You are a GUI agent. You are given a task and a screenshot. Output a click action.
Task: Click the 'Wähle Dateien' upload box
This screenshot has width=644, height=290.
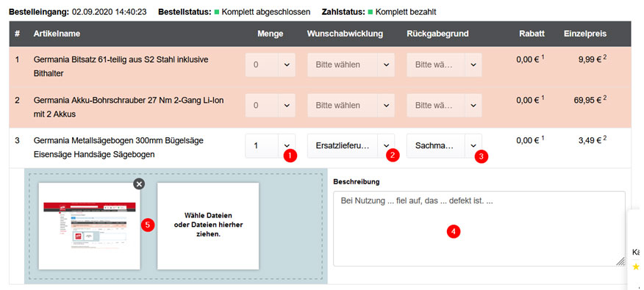pos(208,226)
